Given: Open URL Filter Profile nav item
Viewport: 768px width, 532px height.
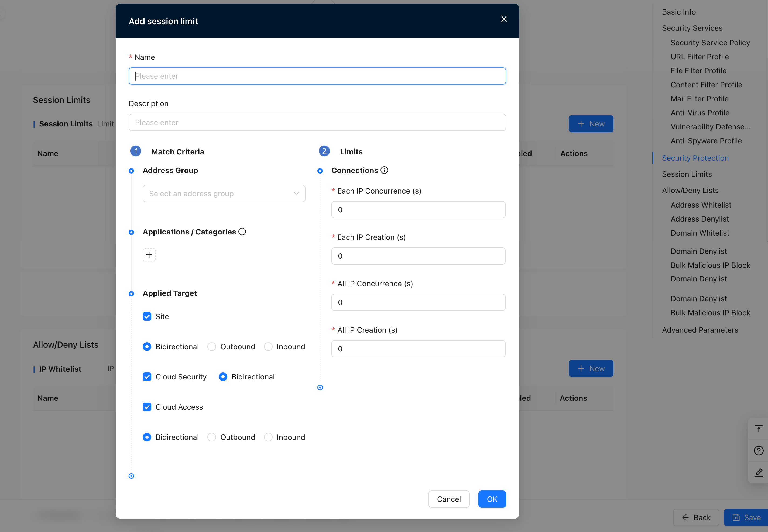Looking at the screenshot, I should pos(700,57).
